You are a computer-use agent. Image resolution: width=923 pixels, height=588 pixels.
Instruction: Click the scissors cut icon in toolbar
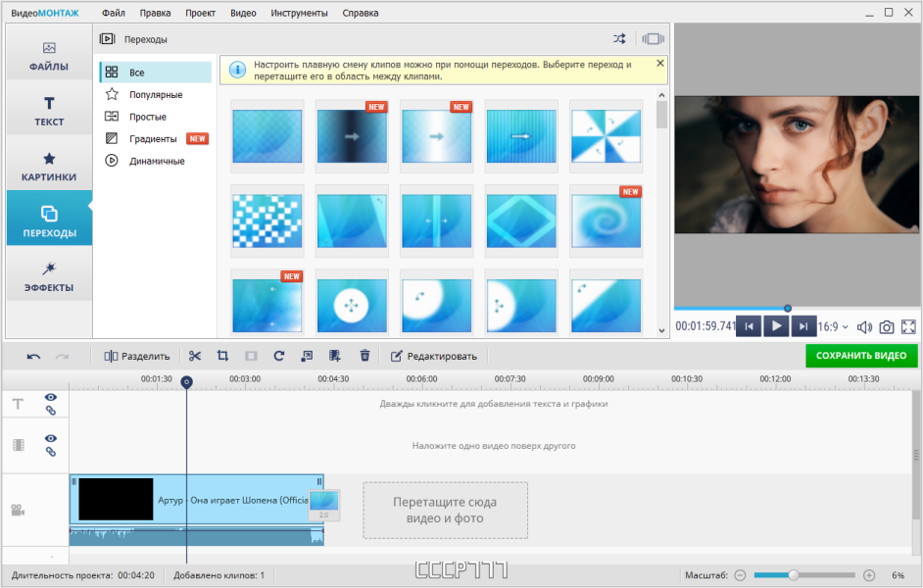(x=195, y=356)
